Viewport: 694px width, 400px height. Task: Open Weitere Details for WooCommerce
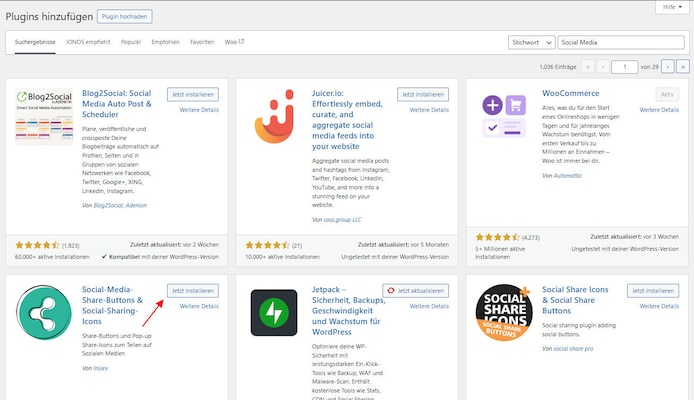coord(659,110)
